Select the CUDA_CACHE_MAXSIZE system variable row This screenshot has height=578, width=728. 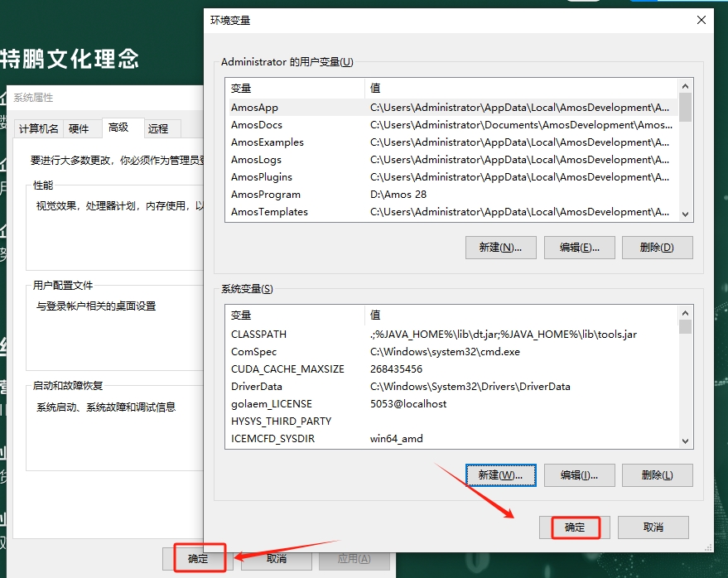point(287,369)
